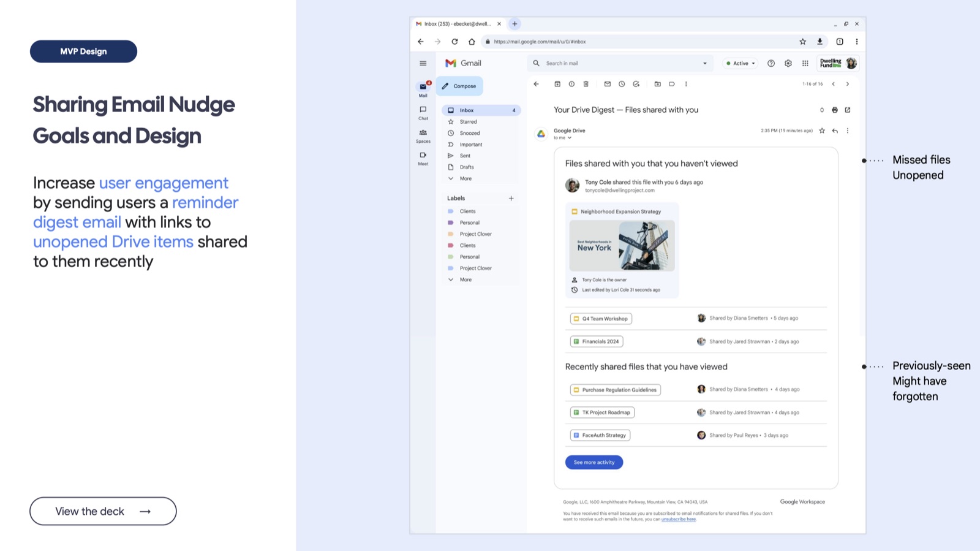The image size is (980, 551).
Task: Open the Q4 Team Workshop file chip
Action: (601, 319)
